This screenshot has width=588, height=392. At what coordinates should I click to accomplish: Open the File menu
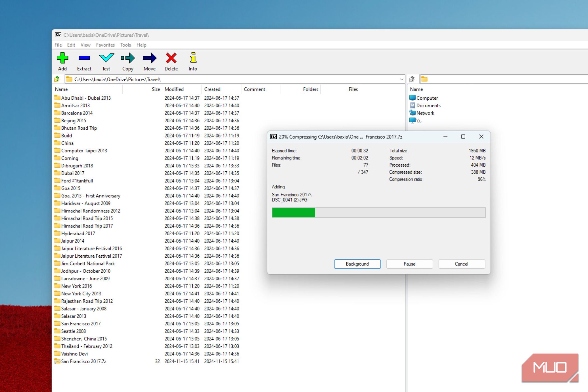(58, 45)
